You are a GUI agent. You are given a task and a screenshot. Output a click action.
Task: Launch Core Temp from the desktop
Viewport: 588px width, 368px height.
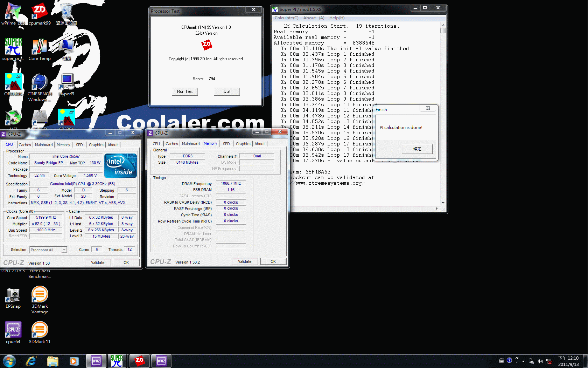pyautogui.click(x=40, y=49)
